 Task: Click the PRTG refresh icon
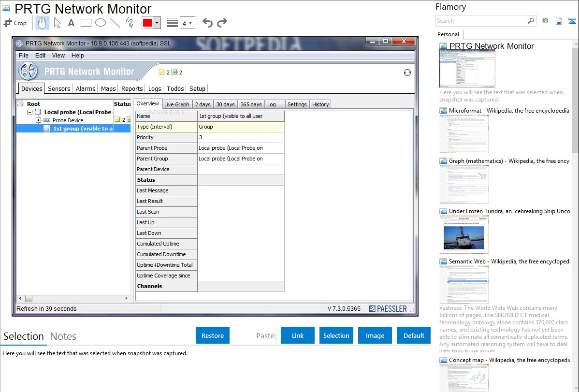pos(407,73)
